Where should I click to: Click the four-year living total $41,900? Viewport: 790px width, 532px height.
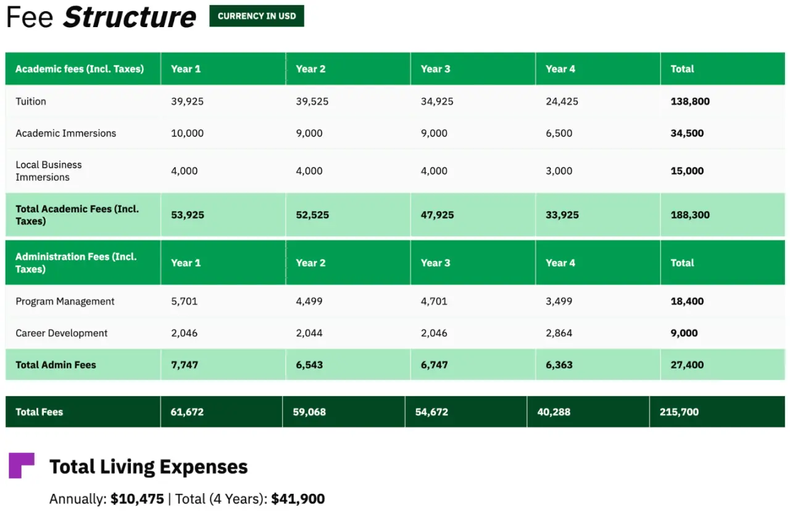tap(298, 499)
